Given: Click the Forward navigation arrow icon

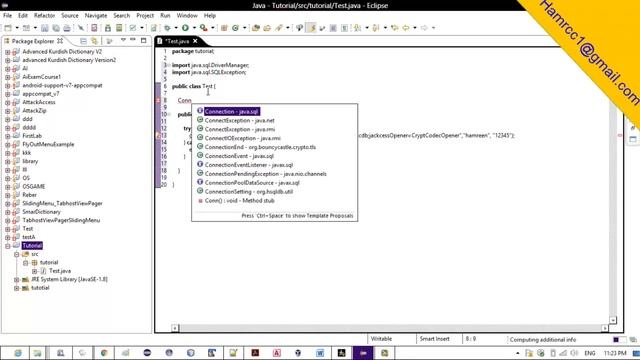Looking at the screenshot, I should (x=424, y=28).
